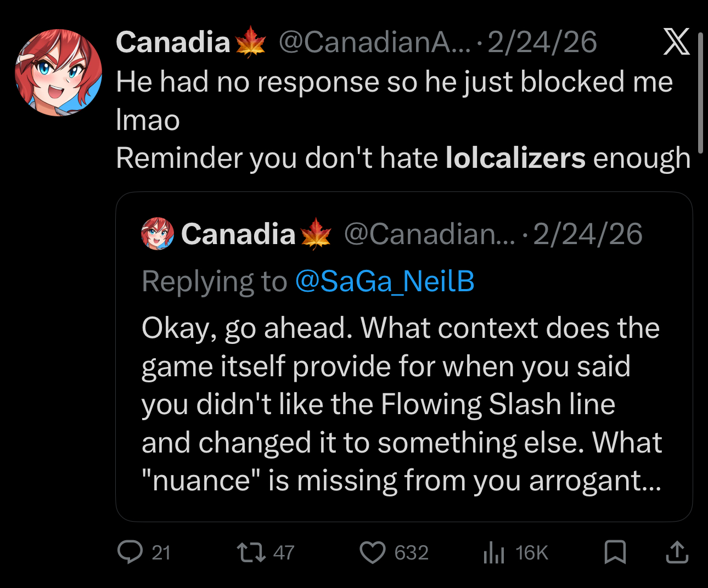The width and height of the screenshot is (708, 588).
Task: Repost this tweet with retweet icon
Action: click(250, 552)
